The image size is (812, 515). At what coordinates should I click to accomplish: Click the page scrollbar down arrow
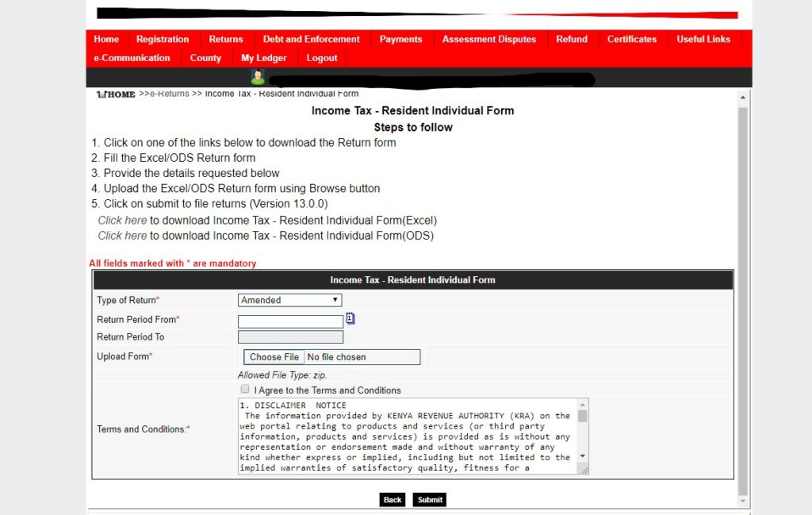tap(743, 501)
